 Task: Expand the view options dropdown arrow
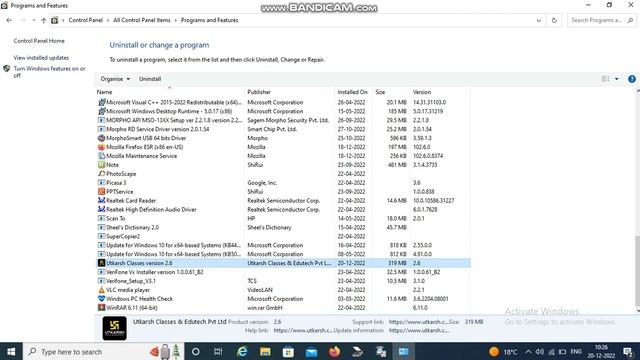coord(617,79)
